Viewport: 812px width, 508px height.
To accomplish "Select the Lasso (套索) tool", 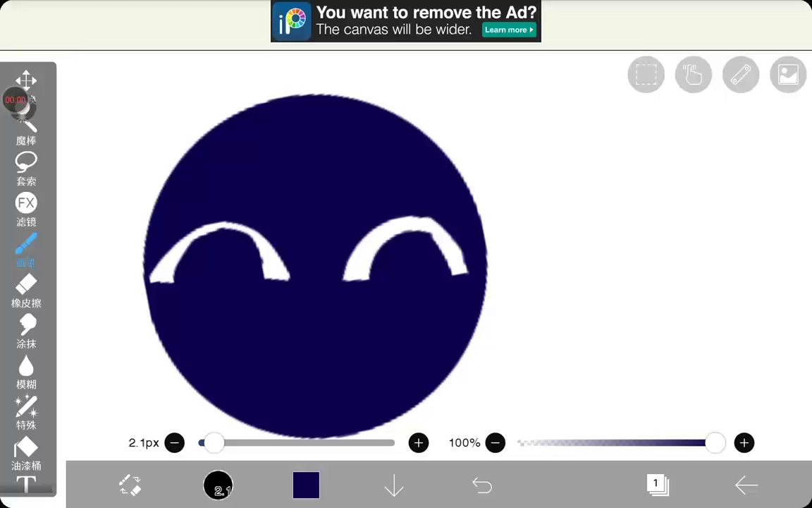I will click(x=26, y=169).
